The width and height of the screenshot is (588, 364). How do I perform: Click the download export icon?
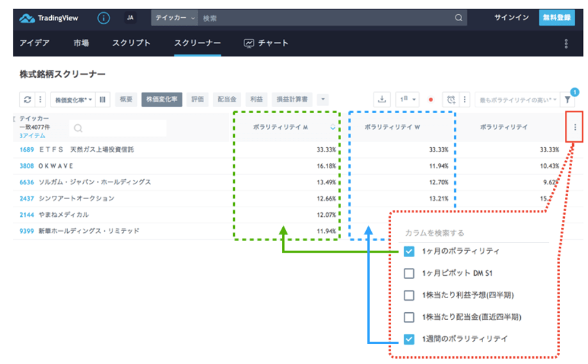[382, 100]
